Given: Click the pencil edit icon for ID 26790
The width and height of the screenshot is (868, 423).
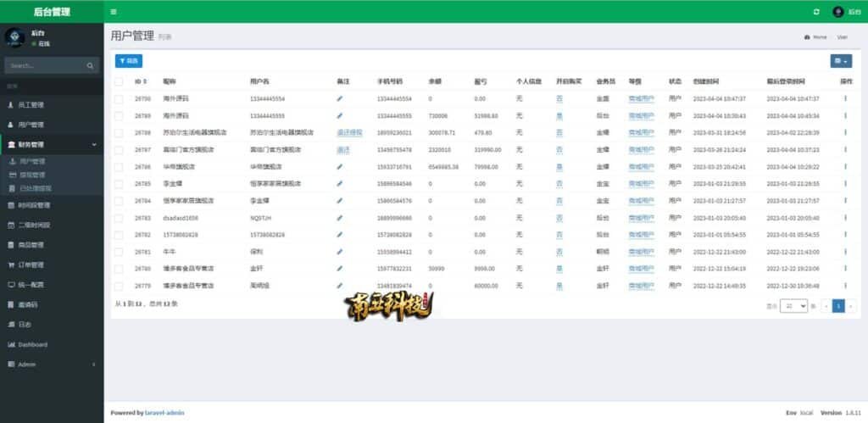Looking at the screenshot, I should [340, 99].
